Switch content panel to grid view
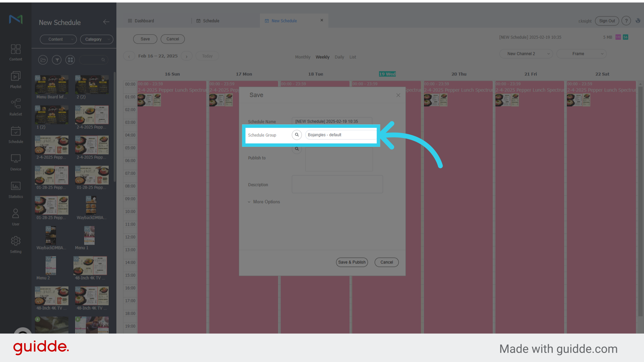The height and width of the screenshot is (362, 644). [70, 60]
